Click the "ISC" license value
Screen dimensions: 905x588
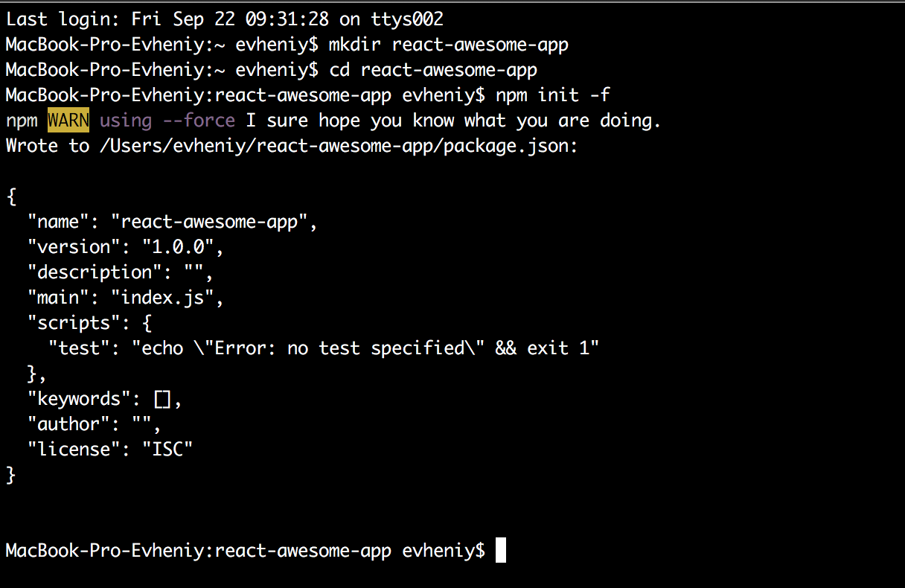coord(167,450)
